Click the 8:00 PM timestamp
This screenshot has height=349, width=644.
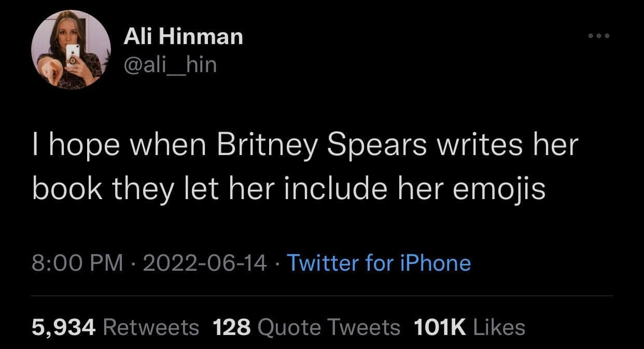78,263
